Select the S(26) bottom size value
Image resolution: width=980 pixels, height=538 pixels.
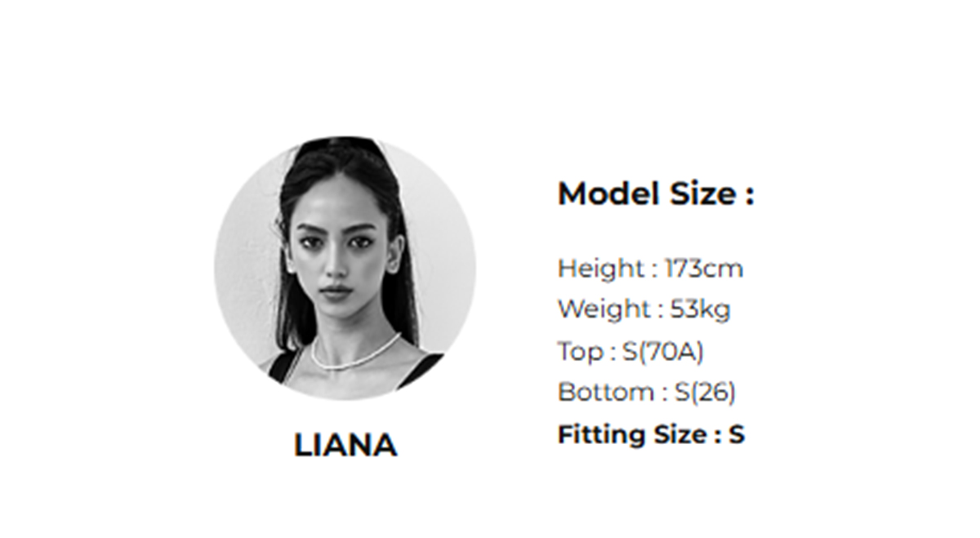point(705,393)
